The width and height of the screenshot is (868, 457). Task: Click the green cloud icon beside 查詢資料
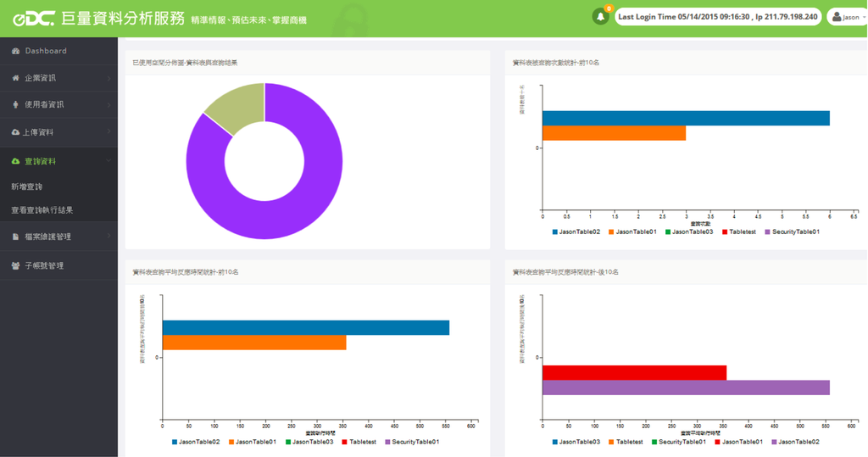click(15, 161)
